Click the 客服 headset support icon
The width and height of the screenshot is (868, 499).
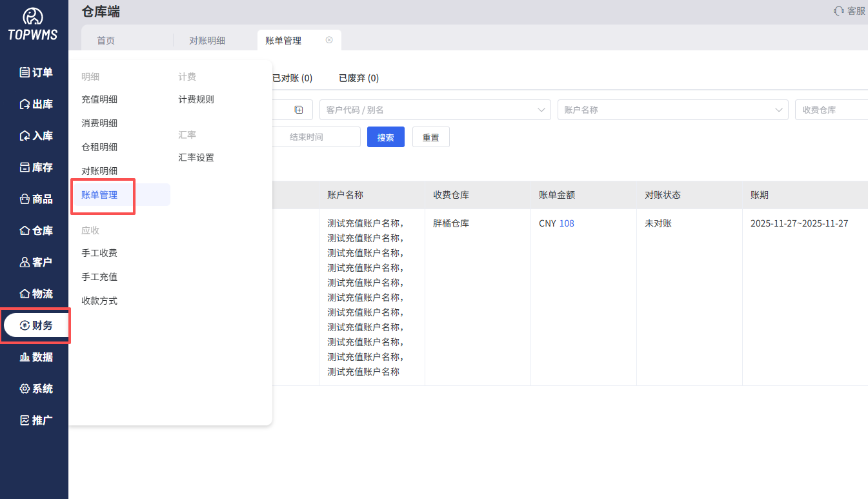point(839,11)
